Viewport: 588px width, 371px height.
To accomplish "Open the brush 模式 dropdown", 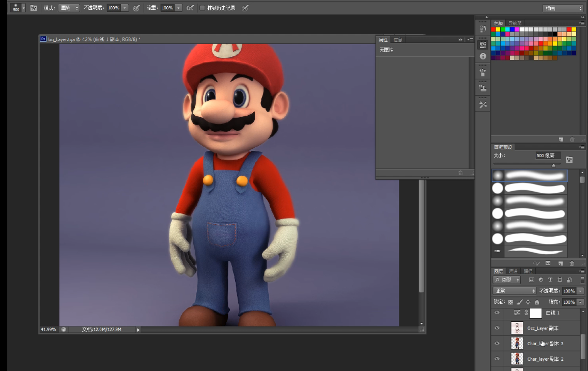I will (x=69, y=8).
